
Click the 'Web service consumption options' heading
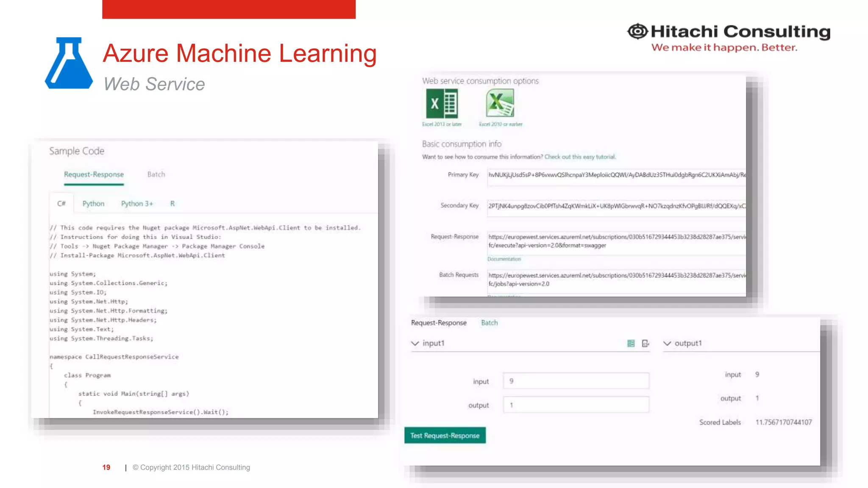click(480, 81)
